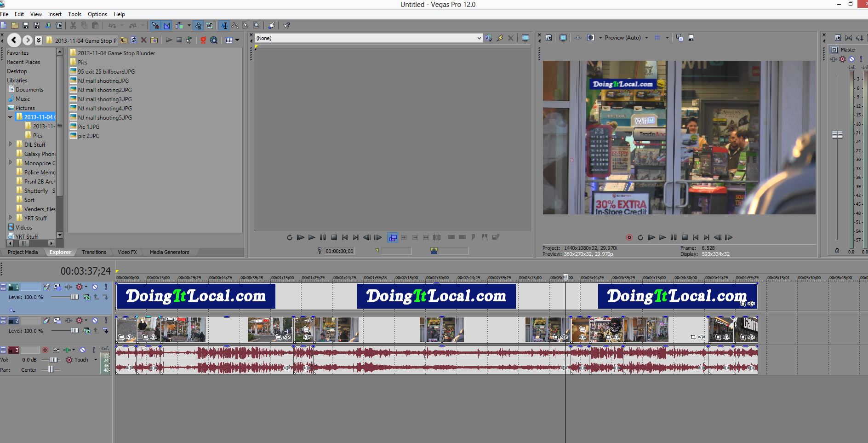Select NJ mall shooting3.JPG file

[104, 99]
